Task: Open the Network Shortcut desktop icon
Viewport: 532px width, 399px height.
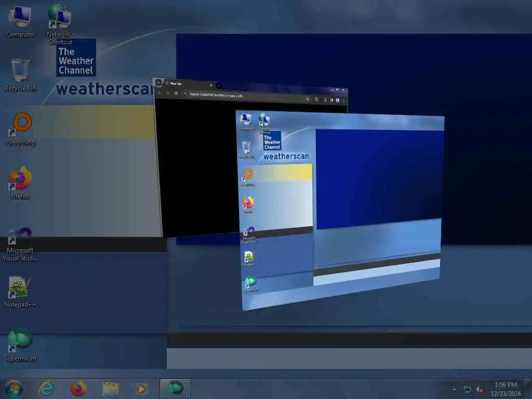Action: click(x=60, y=24)
